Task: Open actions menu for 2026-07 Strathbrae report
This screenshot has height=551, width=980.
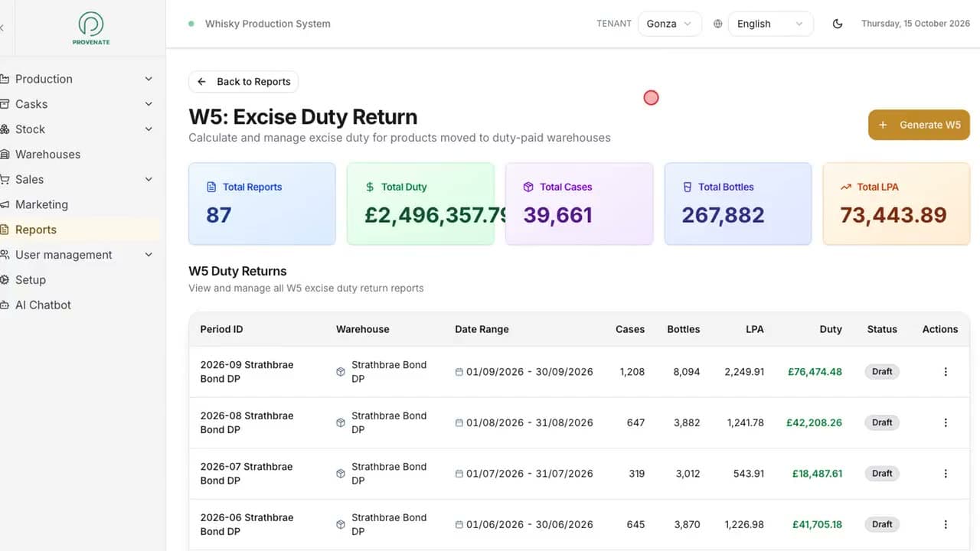Action: point(946,474)
